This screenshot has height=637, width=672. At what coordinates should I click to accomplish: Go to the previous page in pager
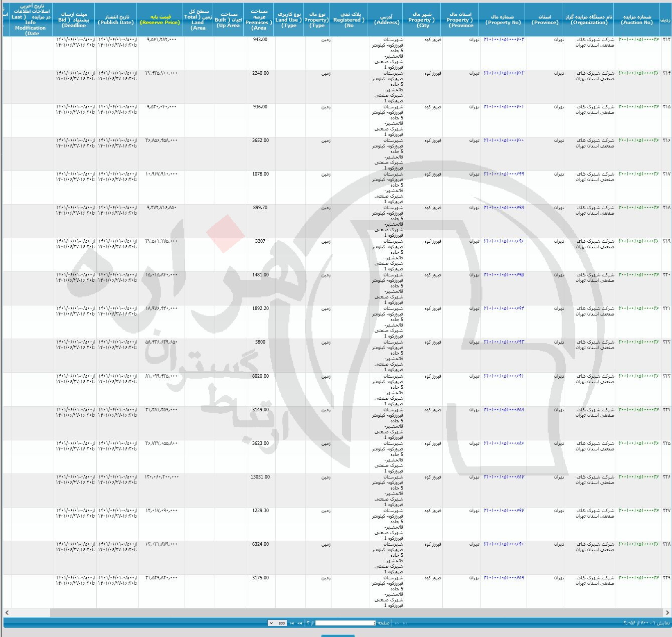tap(397, 623)
